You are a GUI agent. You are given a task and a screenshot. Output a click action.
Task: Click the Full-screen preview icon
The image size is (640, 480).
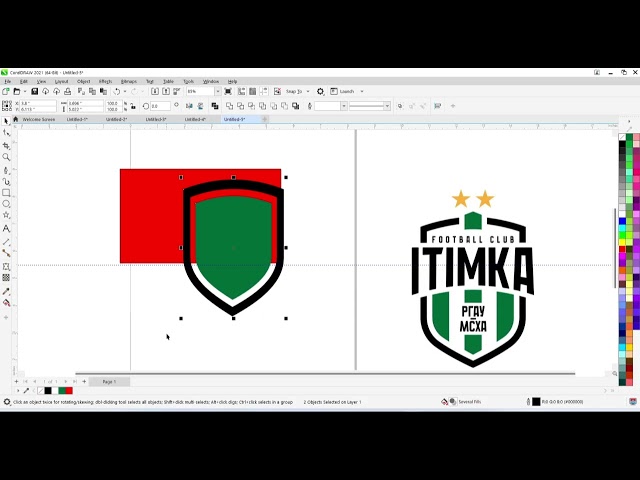[x=228, y=91]
